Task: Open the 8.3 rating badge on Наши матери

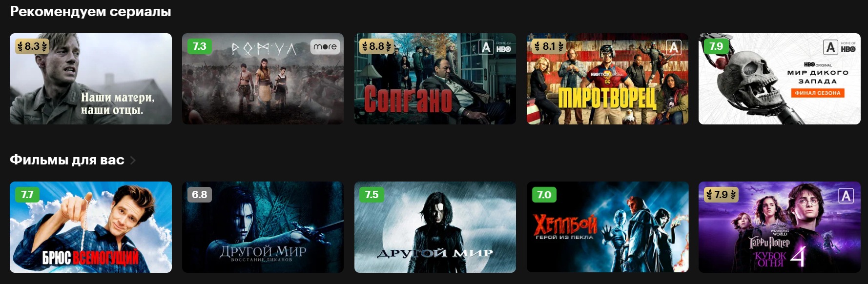Action: coord(32,46)
